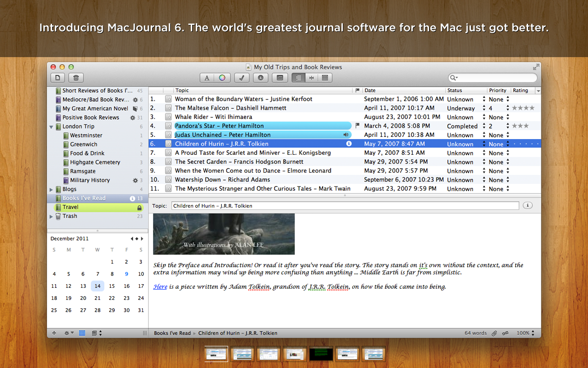This screenshot has height=368, width=588.
Task: Open the Fonts panel (A button)
Action: (207, 78)
